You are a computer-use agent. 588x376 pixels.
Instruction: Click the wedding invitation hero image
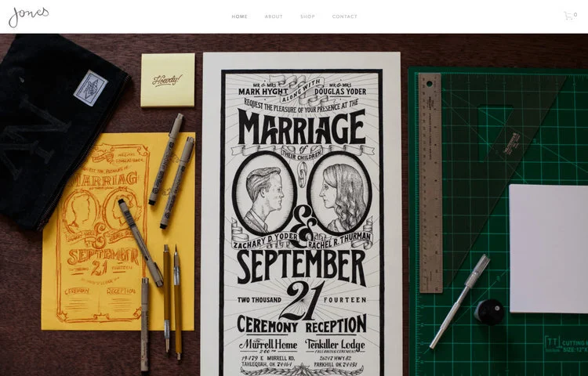click(294, 205)
